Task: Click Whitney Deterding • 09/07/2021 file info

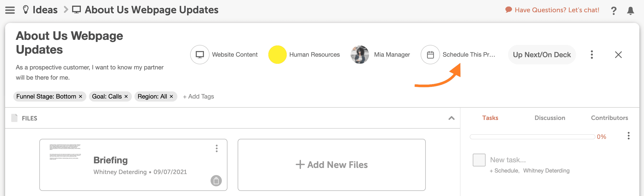Action: pyautogui.click(x=140, y=172)
